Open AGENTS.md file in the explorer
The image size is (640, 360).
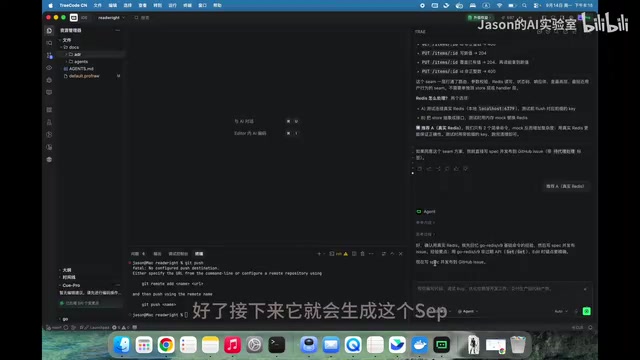tap(81, 69)
